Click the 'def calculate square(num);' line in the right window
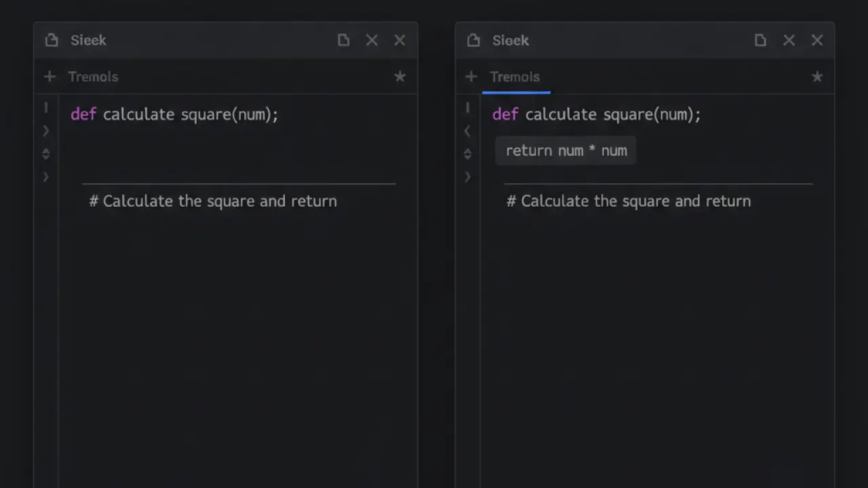Image resolution: width=868 pixels, height=488 pixels. pos(597,114)
